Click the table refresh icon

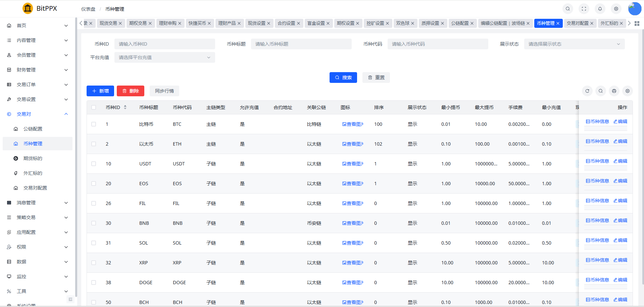[587, 91]
